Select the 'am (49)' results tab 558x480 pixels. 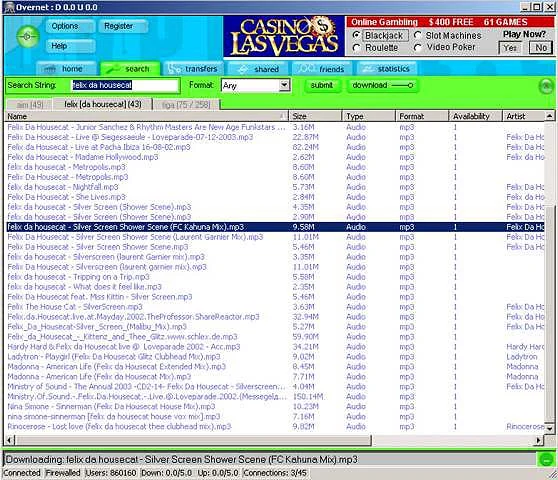30,105
